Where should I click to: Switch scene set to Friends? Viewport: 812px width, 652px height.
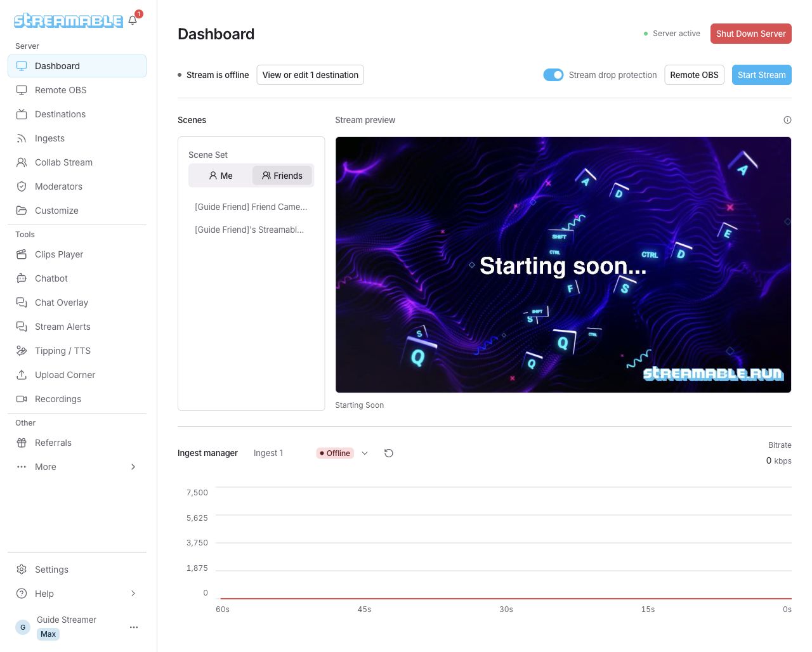(282, 176)
